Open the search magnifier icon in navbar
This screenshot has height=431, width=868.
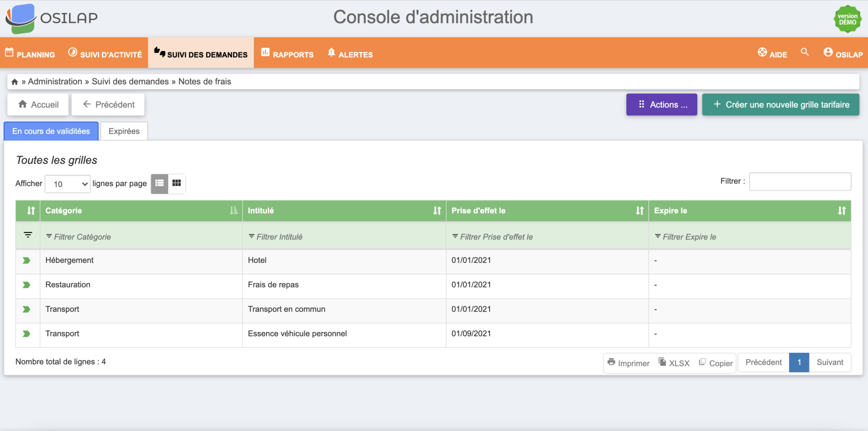tap(804, 52)
